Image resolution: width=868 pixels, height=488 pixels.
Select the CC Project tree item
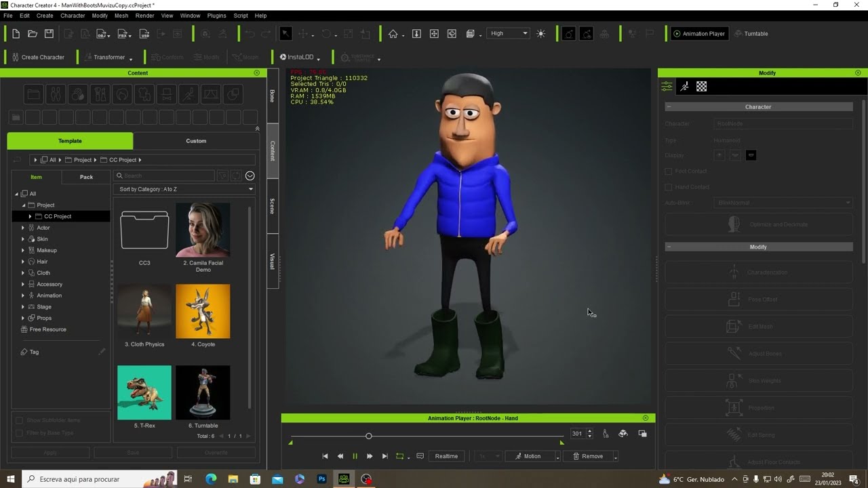(x=58, y=216)
